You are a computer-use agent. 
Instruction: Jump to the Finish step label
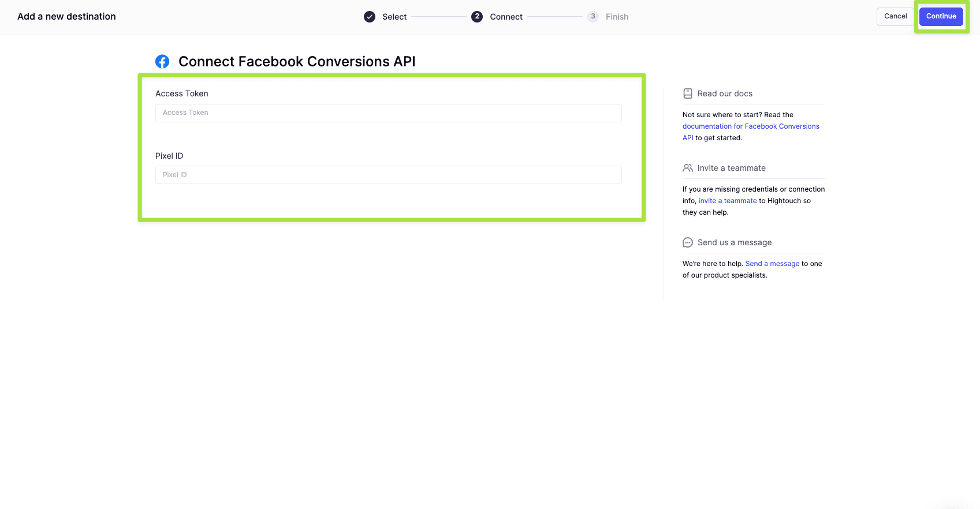[x=617, y=17]
